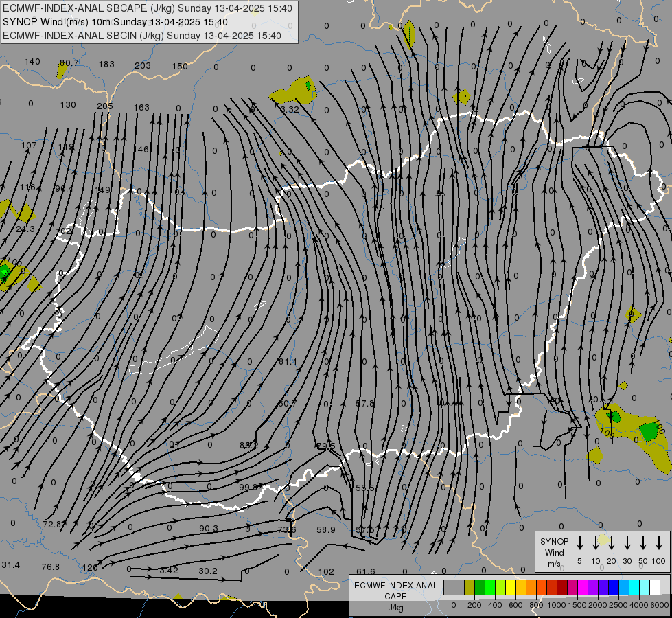Screen dimensions: 672x618
Task: Click the 150 value on the map
Action: pyautogui.click(x=180, y=67)
